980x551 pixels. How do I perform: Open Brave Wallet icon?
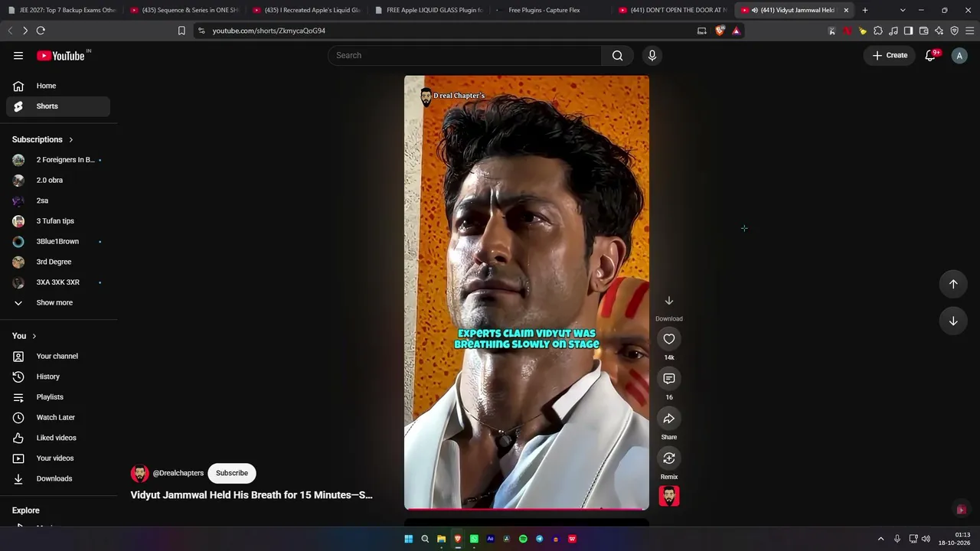[923, 31]
